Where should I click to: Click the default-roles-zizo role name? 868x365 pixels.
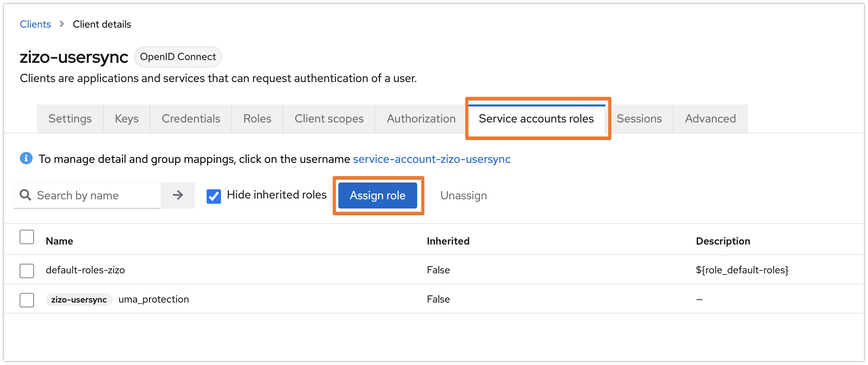coord(85,270)
